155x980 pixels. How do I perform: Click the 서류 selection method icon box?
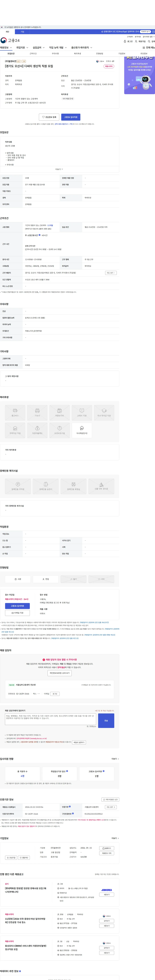pyautogui.click(x=18, y=579)
